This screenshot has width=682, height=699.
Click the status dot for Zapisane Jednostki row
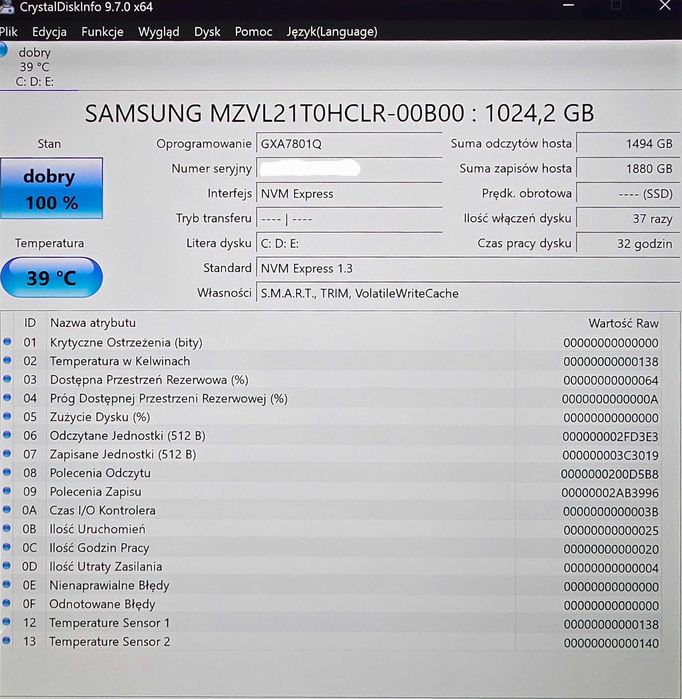7,454
